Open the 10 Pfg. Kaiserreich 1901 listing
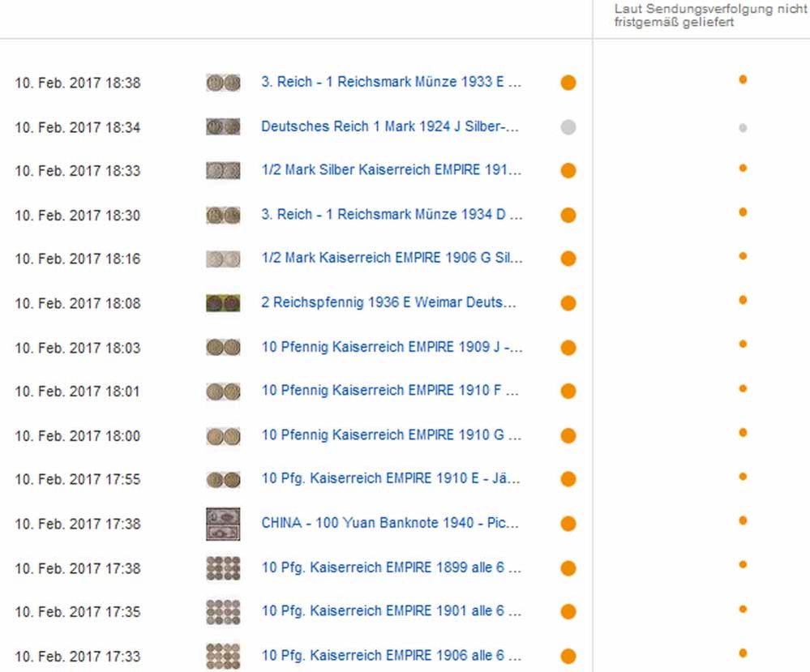The height and width of the screenshot is (672, 810). pos(391,611)
